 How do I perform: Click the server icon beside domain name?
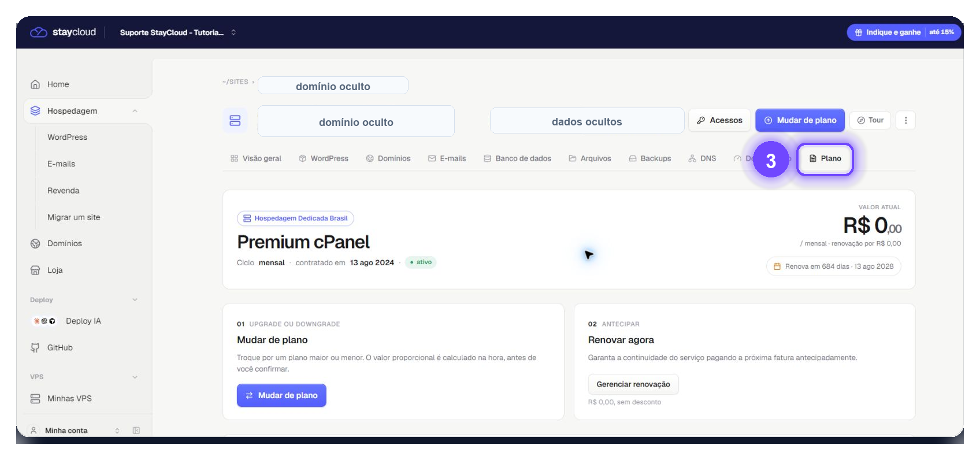pos(235,121)
